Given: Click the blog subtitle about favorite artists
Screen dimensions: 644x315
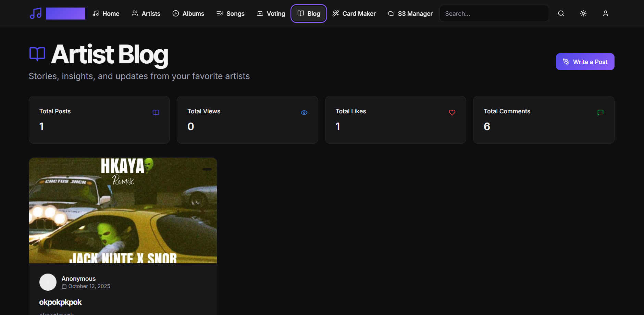Looking at the screenshot, I should click(139, 76).
